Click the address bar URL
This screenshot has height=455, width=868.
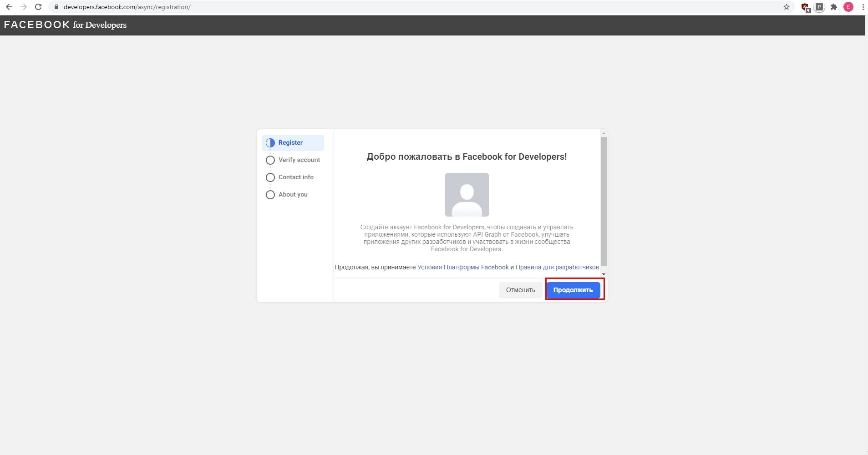point(127,7)
